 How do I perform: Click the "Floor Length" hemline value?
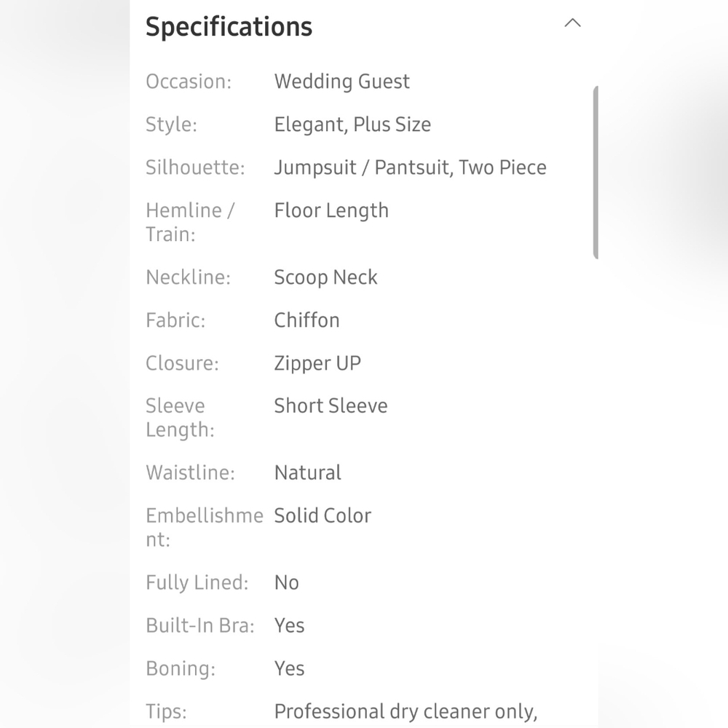pos(331,210)
